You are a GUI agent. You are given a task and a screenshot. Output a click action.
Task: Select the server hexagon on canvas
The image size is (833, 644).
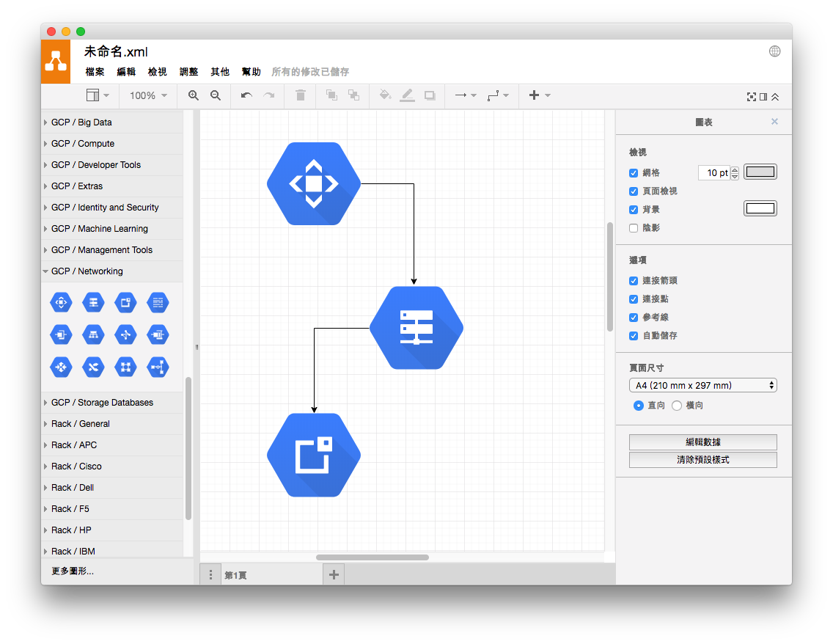click(x=416, y=328)
